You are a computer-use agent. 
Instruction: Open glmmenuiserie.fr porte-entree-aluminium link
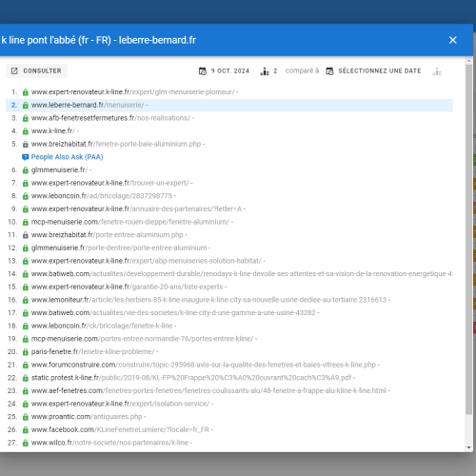click(119, 248)
